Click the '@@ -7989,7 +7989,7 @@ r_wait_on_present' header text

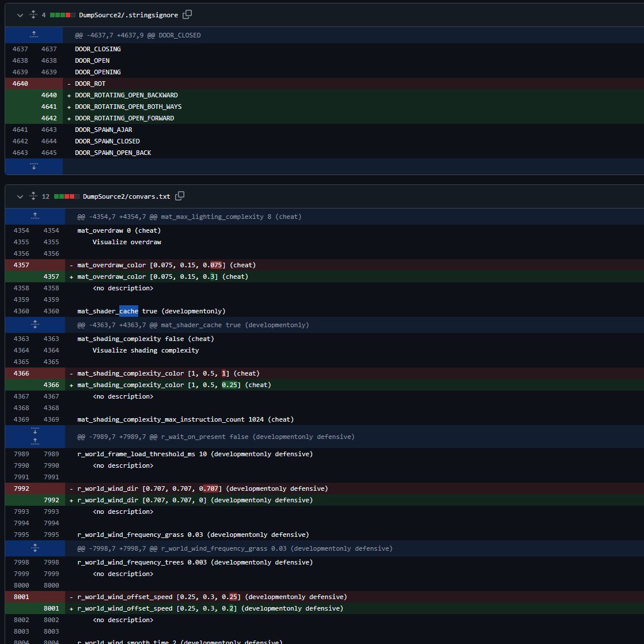(x=216, y=437)
